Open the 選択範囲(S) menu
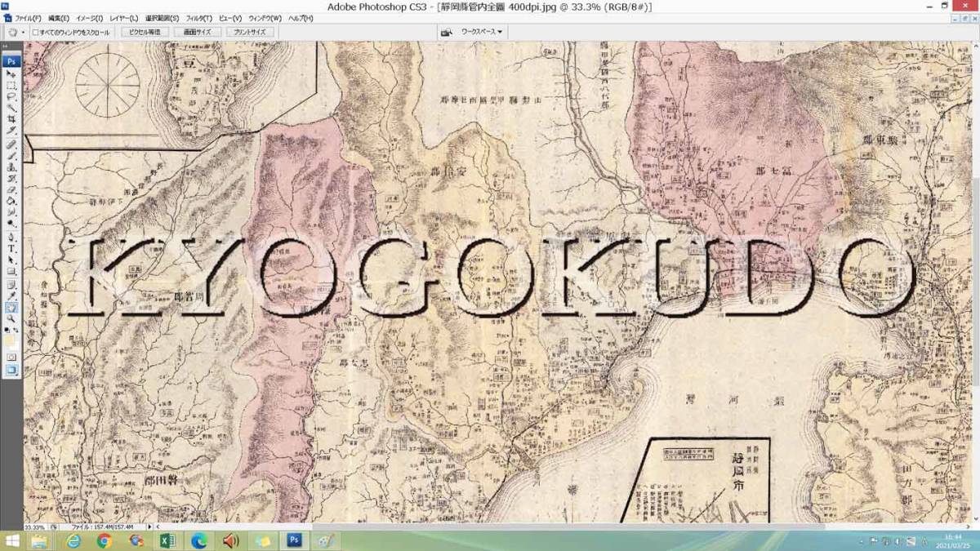 (163, 18)
